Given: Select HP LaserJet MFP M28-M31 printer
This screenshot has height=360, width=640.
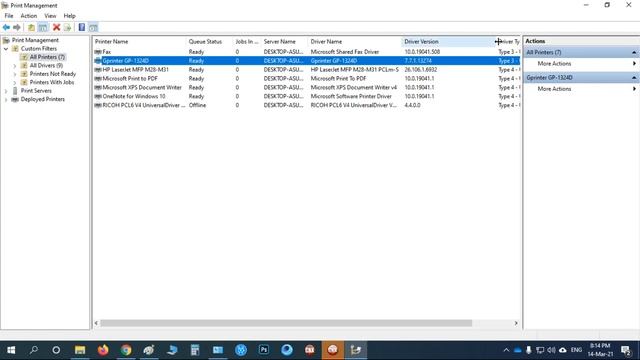Looking at the screenshot, I should [135, 70].
